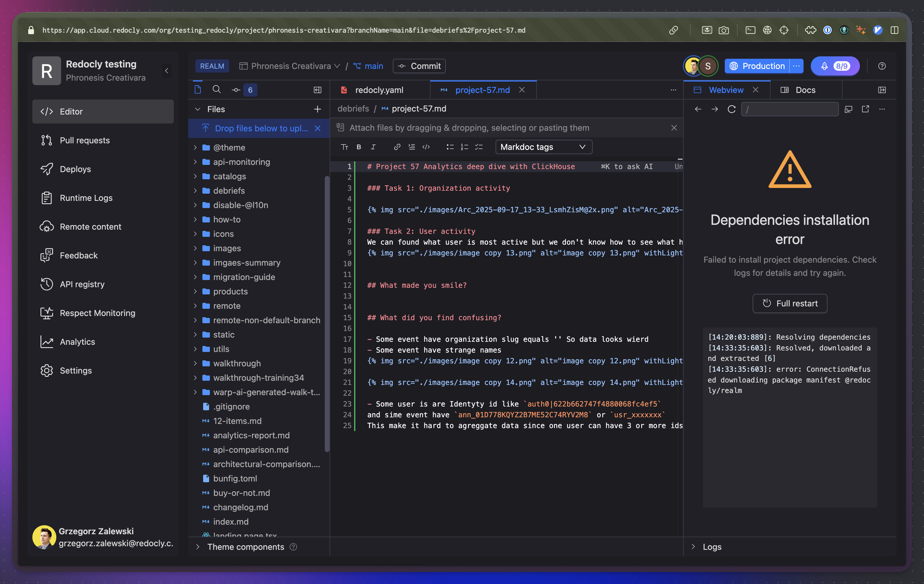This screenshot has height=584, width=924.
Task: Toggle bold formatting in editor toolbar
Action: click(x=359, y=147)
